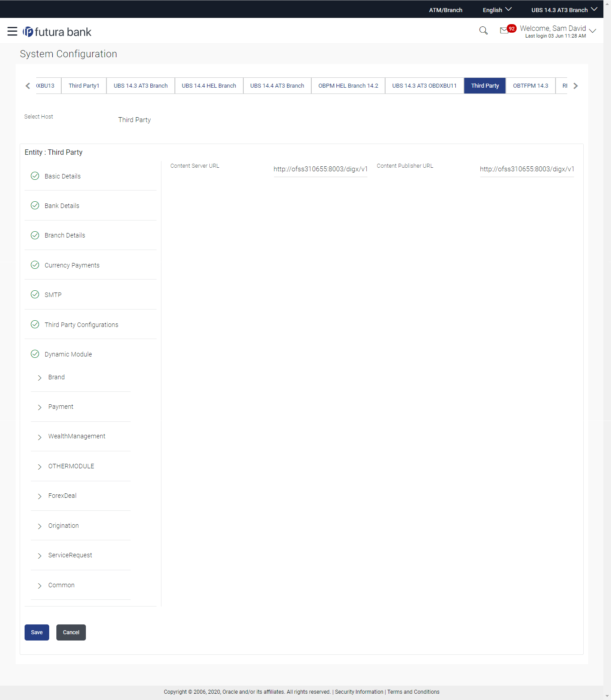The image size is (611, 700).
Task: Click the Save button
Action: pos(37,632)
